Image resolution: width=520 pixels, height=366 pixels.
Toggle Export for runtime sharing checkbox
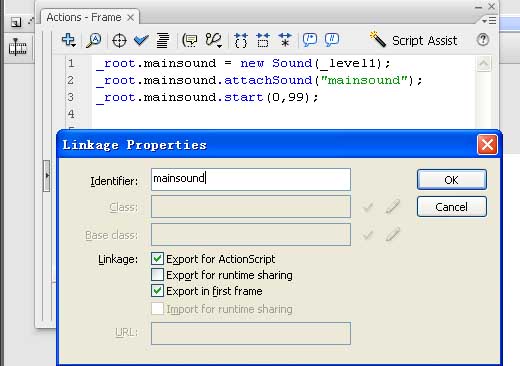157,275
